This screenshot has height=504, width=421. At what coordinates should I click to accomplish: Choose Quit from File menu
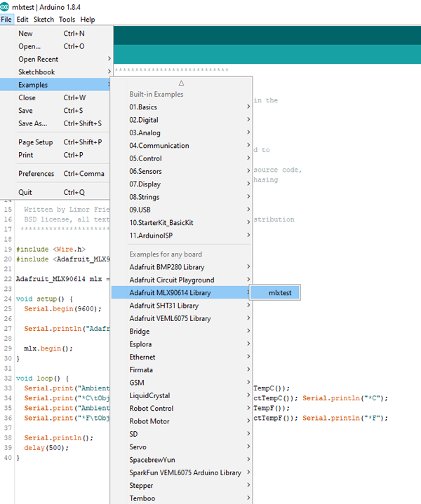55,192
